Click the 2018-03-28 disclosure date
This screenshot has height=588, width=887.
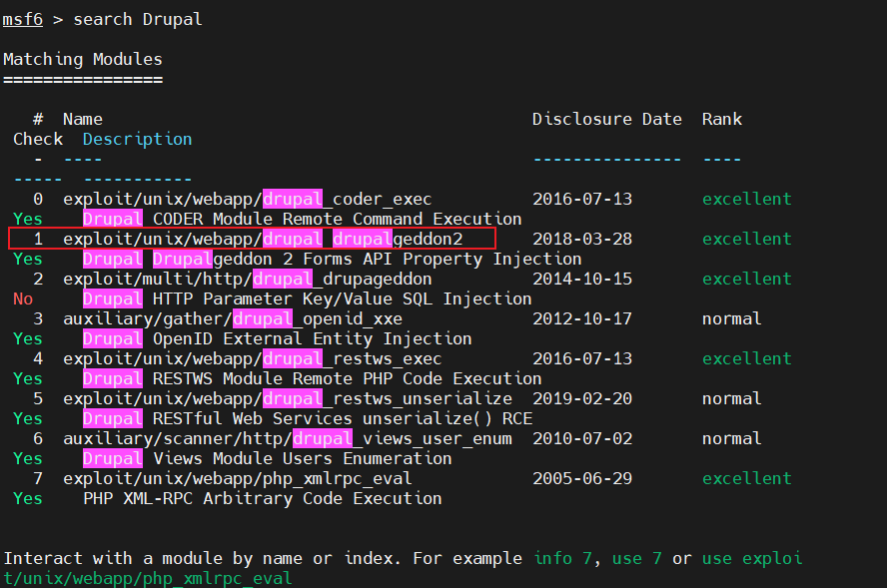click(x=581, y=239)
